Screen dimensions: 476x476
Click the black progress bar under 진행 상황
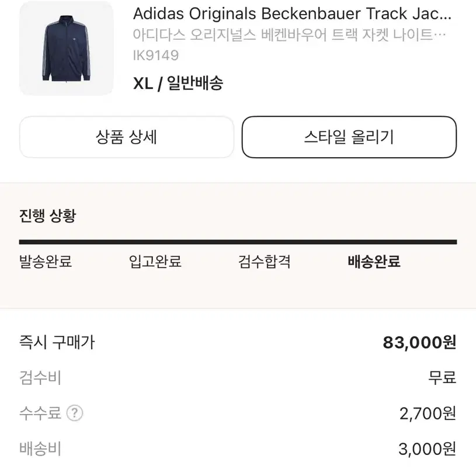click(238, 242)
